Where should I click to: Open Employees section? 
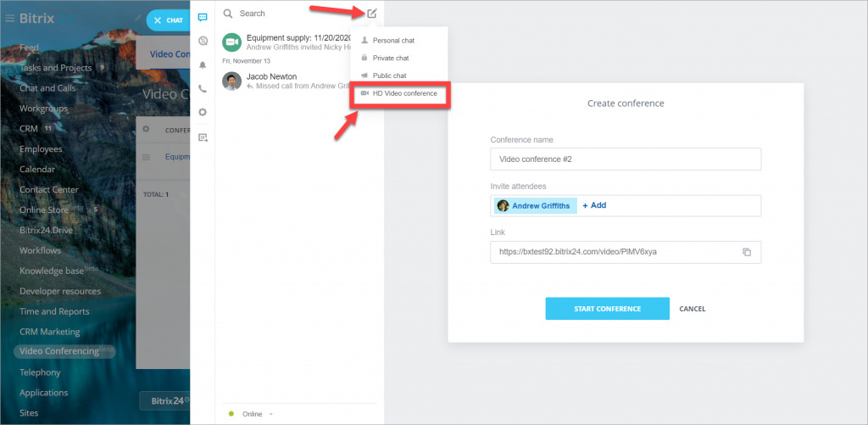pos(41,149)
